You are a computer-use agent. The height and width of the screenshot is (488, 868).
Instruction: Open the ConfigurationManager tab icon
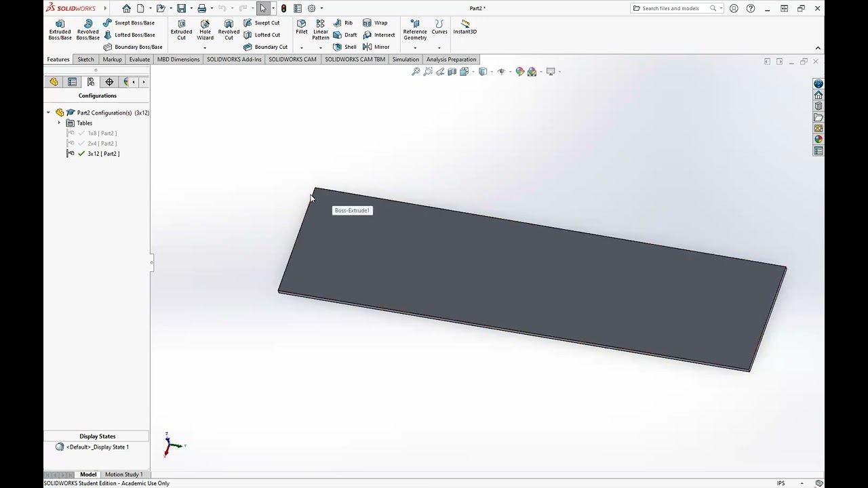click(x=91, y=82)
